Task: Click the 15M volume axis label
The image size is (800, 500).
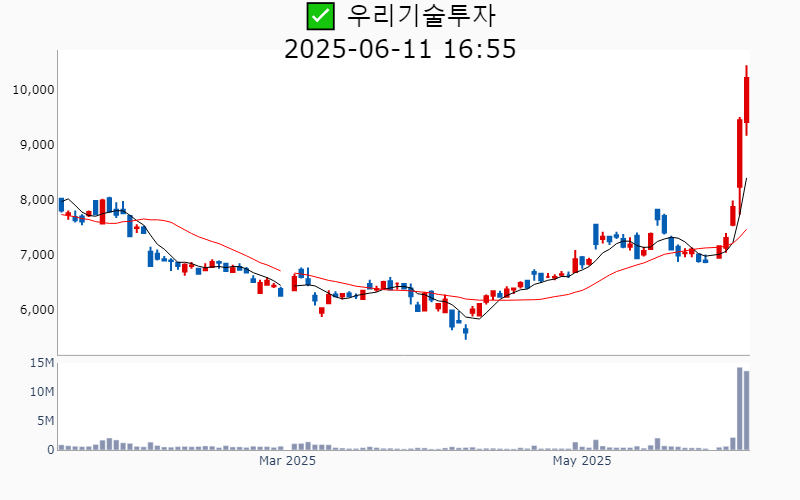Action: click(x=42, y=363)
